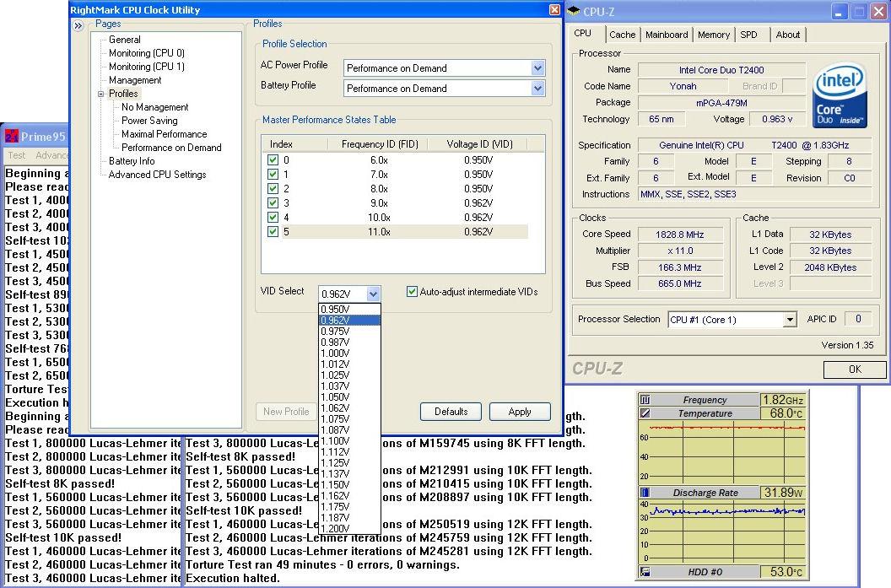Click the Intel Core Duo logo in CPU-Z
891x588 pixels.
pos(840,94)
